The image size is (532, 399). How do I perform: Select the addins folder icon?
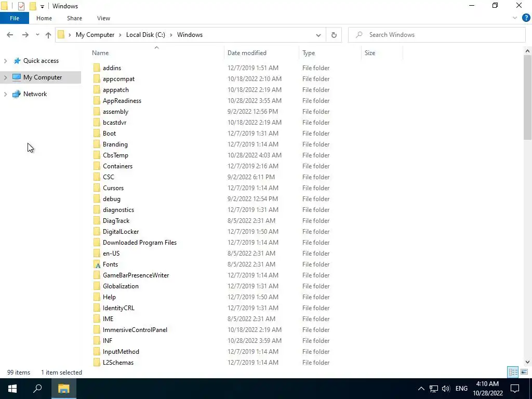point(97,68)
